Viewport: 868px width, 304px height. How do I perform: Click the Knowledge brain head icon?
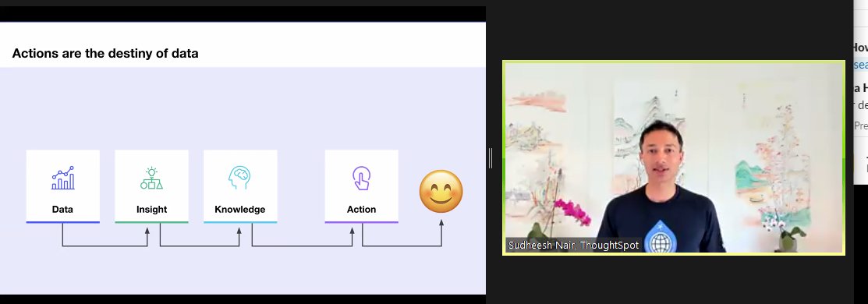point(239,178)
